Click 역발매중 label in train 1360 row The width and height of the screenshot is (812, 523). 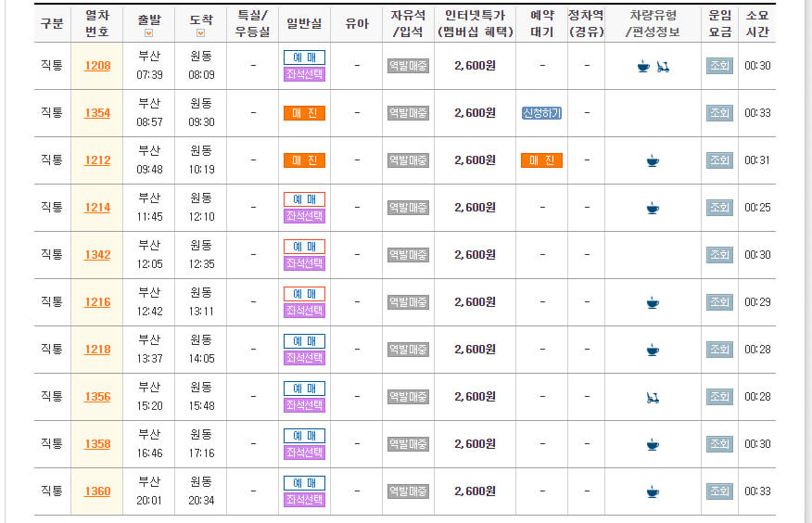(x=408, y=491)
